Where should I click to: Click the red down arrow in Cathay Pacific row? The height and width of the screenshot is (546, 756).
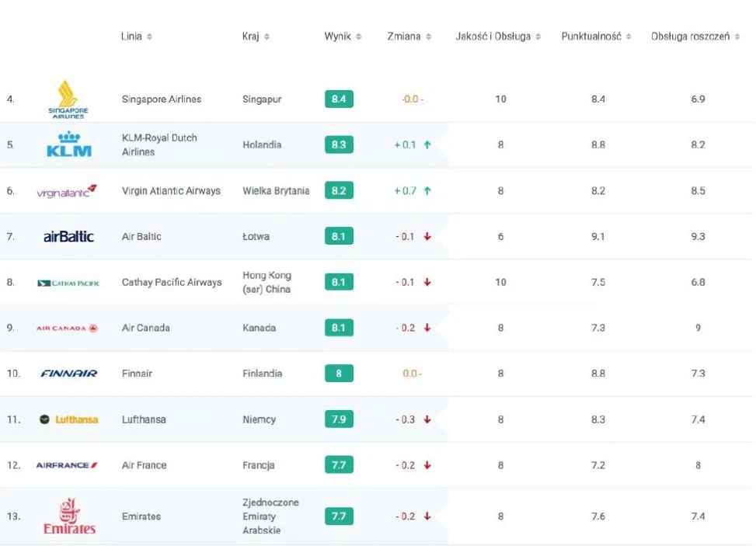click(427, 283)
